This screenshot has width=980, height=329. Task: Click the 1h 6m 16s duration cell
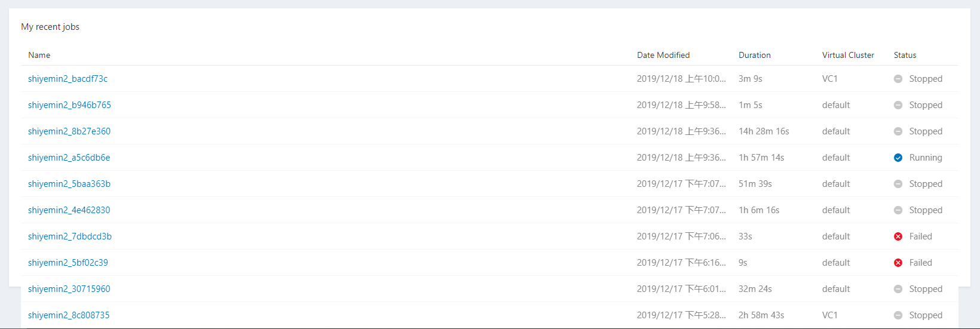[x=759, y=210]
